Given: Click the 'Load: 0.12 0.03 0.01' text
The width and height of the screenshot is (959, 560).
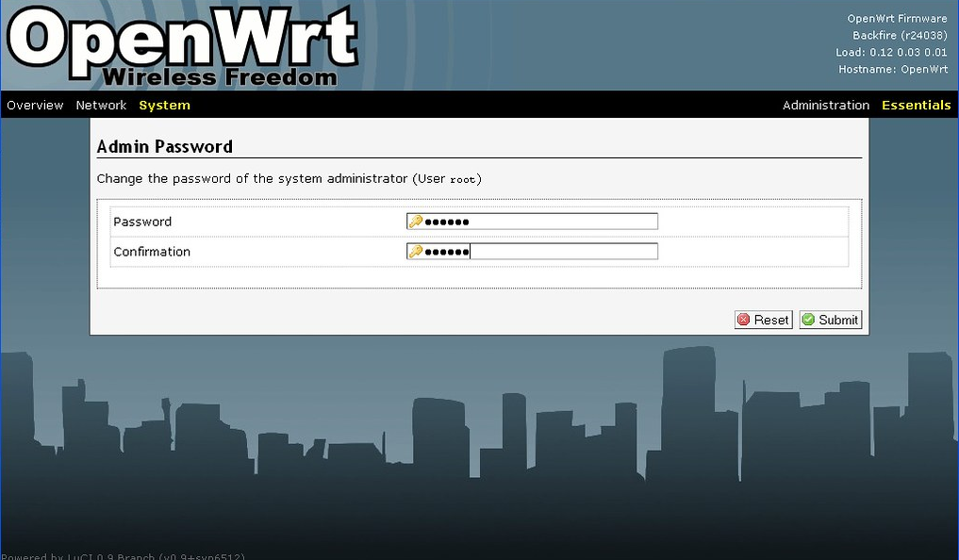Looking at the screenshot, I should (891, 53).
